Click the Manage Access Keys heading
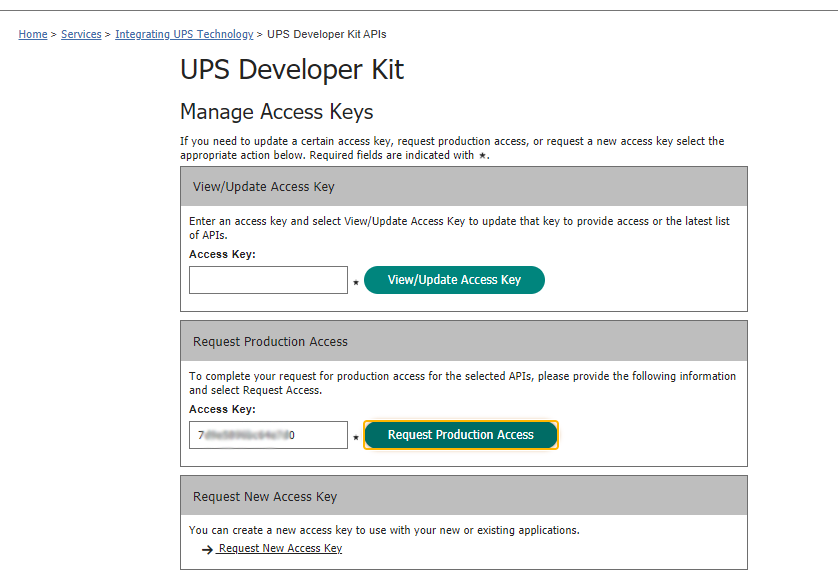 [x=276, y=112]
